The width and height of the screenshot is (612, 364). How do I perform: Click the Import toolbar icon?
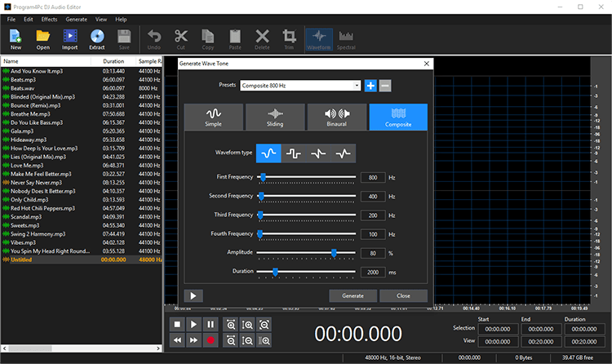(69, 38)
